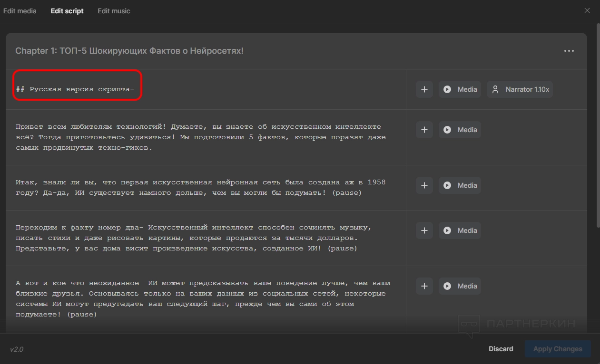Viewport: 600px width, 364px height.
Task: Open Media for the 1958 neural network paragraph
Action: click(460, 185)
